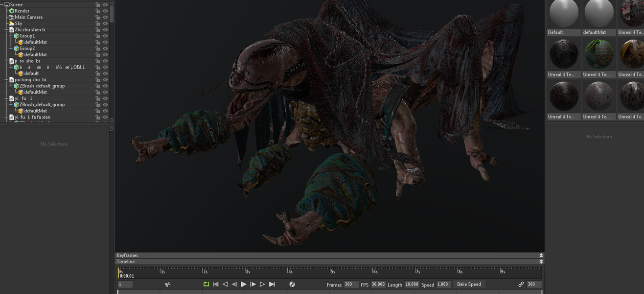Screen dimensions: 644x294
Task: Jump to the first frame
Action: (215, 284)
